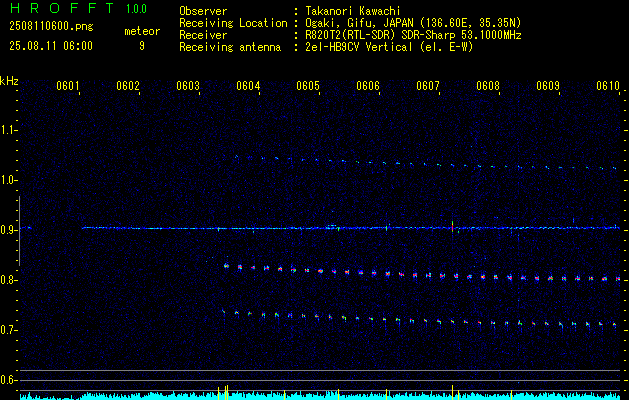Click the kHz axis unit label
The width and height of the screenshot is (629, 400).
click(x=9, y=81)
